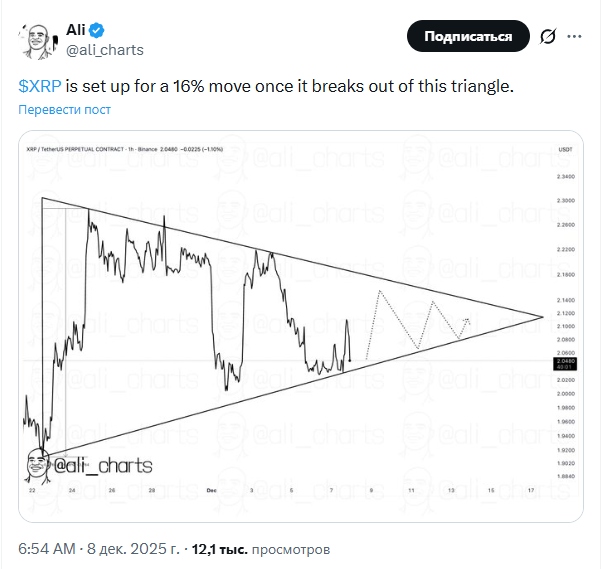
Task: Click the triangle apex on the right
Action: pyautogui.click(x=541, y=317)
